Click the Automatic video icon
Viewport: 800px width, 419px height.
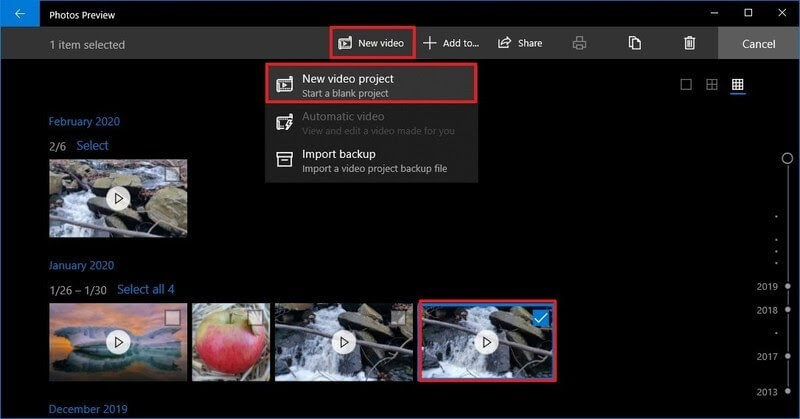pyautogui.click(x=284, y=122)
